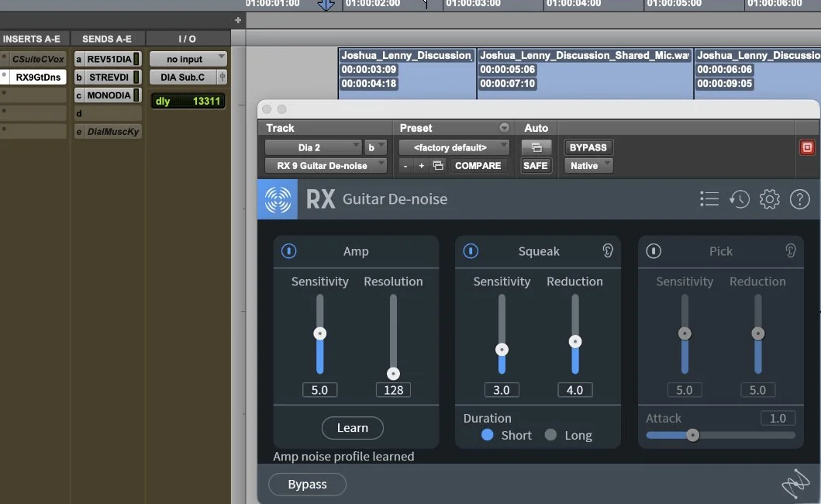
Task: Click the INSERTS A-E column header
Action: click(32, 39)
